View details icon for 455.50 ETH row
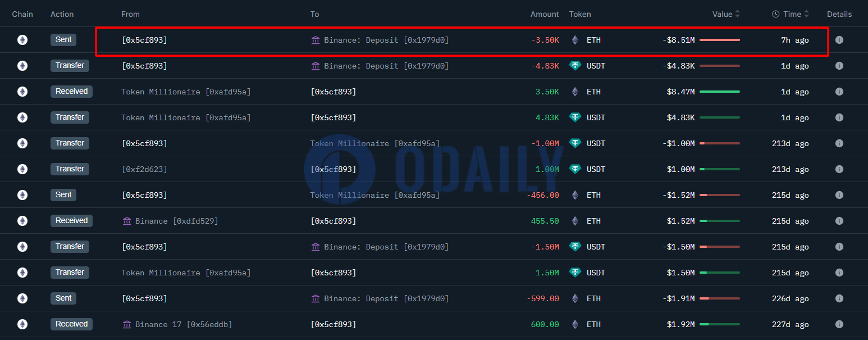868x340 pixels. click(839, 221)
